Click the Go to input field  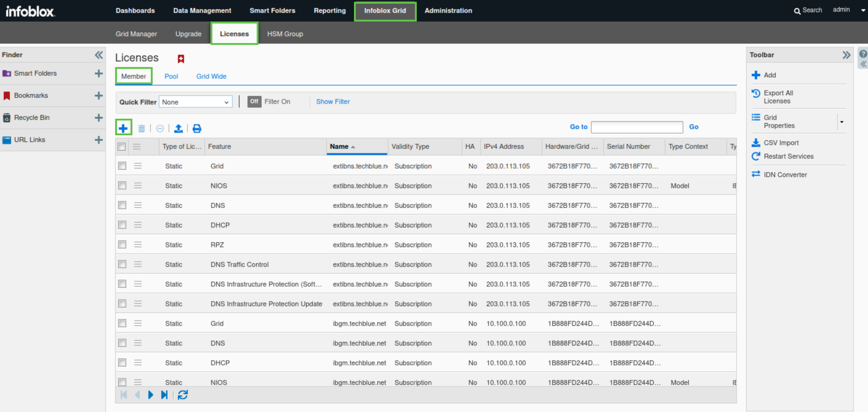tap(637, 127)
